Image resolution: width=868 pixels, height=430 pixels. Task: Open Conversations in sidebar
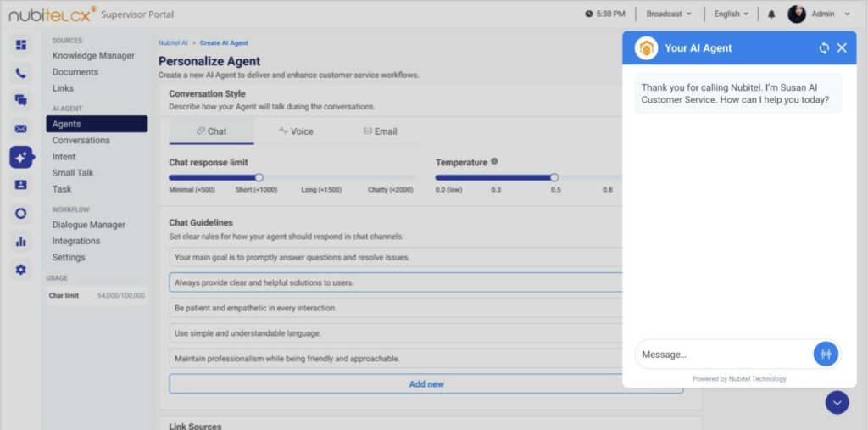(81, 140)
